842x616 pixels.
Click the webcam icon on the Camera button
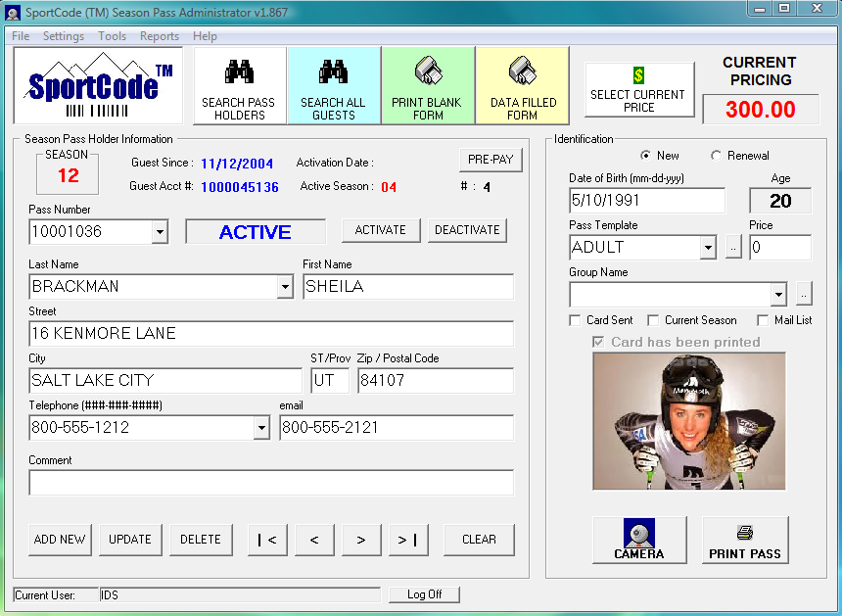[x=639, y=533]
